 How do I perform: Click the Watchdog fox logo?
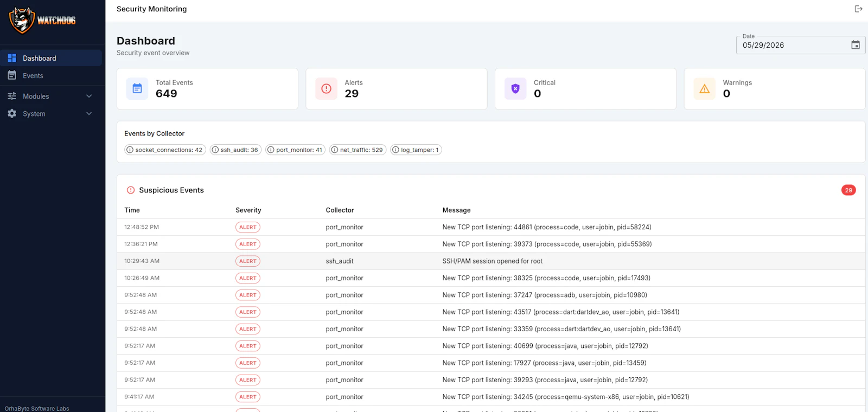point(22,20)
